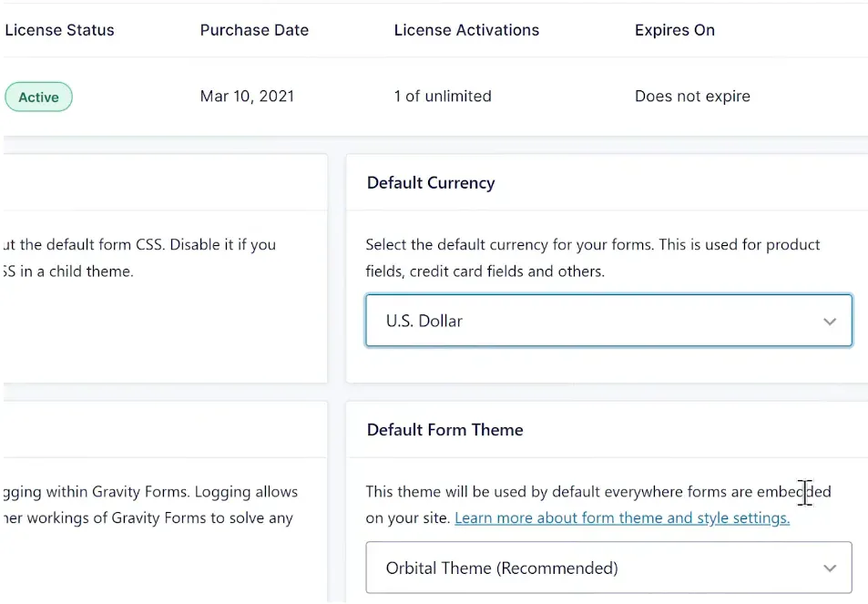This screenshot has width=868, height=604.
Task: Click the default form theme description text
Action: [583, 492]
